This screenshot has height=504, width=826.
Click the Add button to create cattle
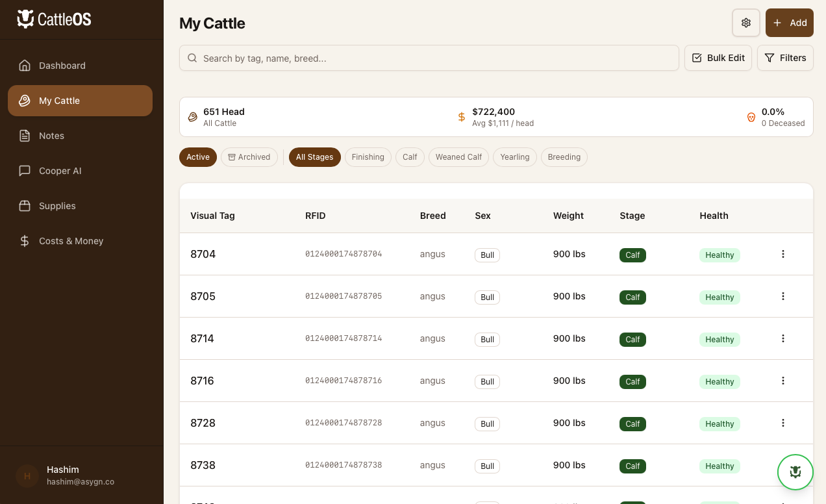click(789, 23)
